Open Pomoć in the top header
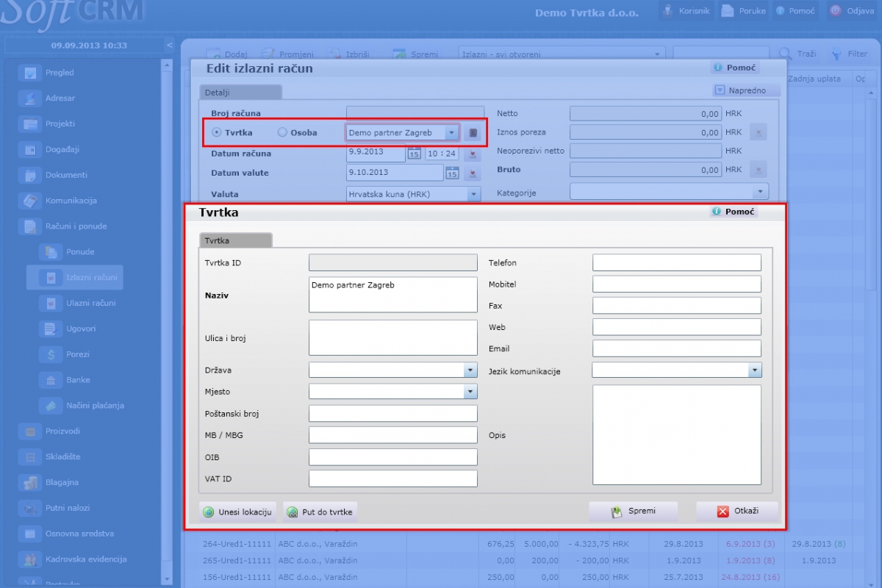 point(795,11)
